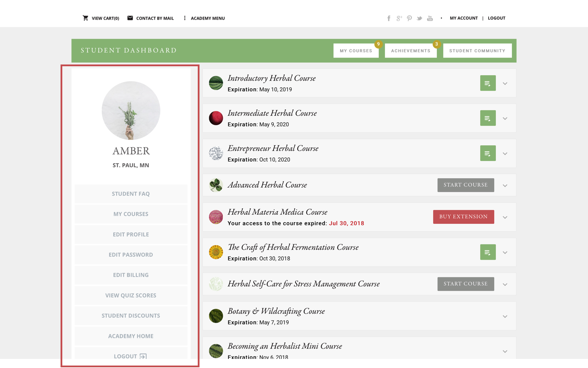Click Entrepreneur Herbal Course round thumbnail
This screenshot has width=588, height=368.
click(x=216, y=153)
